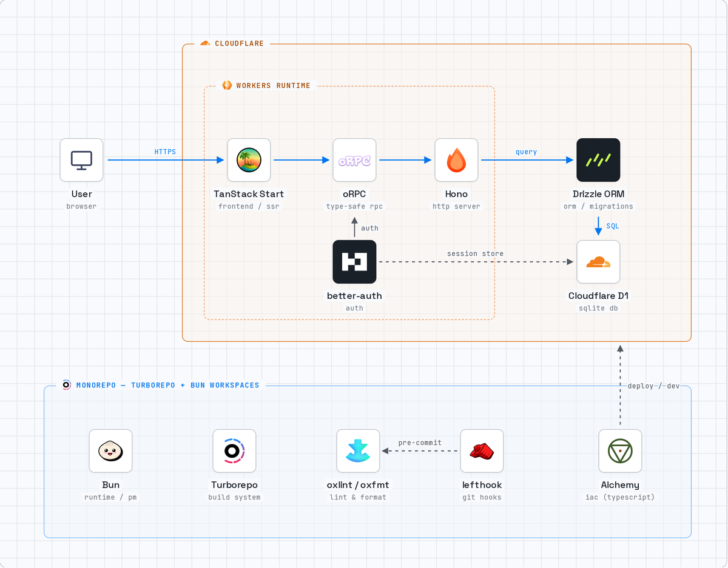Image resolution: width=728 pixels, height=568 pixels.
Task: Select the browser caption under User
Action: click(x=81, y=206)
